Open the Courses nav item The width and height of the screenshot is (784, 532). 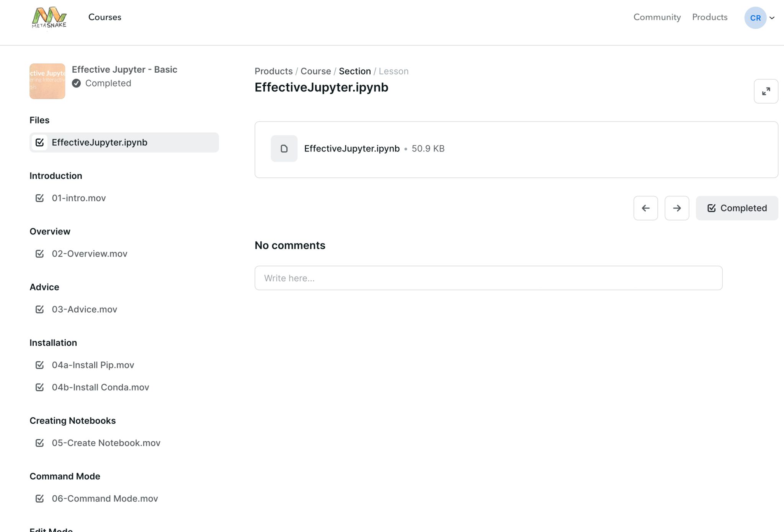pyautogui.click(x=105, y=17)
